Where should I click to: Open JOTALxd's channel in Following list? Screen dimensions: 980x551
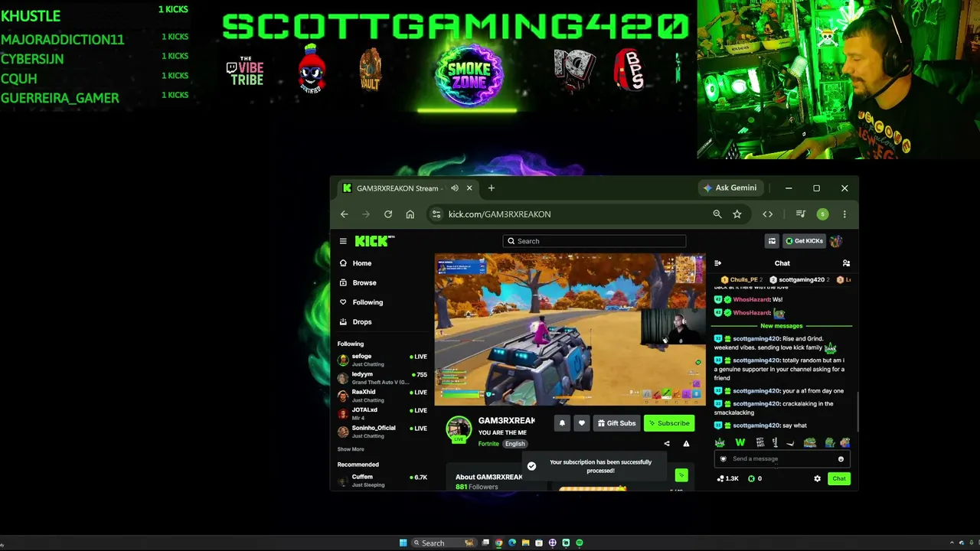click(382, 413)
